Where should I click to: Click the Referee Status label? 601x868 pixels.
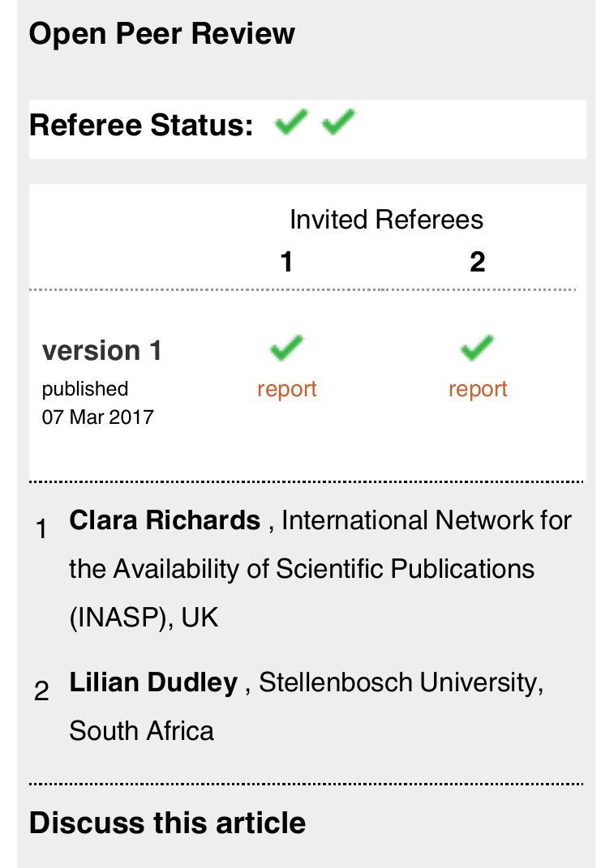[x=141, y=126]
